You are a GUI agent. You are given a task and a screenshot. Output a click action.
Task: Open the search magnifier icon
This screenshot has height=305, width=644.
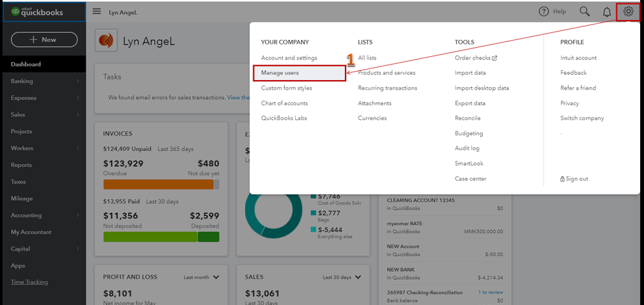click(585, 12)
